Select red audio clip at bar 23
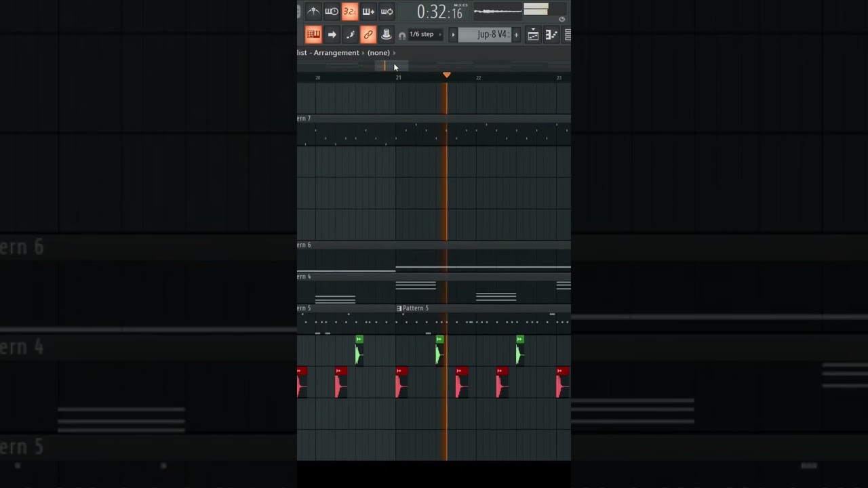The width and height of the screenshot is (868, 488). tap(562, 382)
